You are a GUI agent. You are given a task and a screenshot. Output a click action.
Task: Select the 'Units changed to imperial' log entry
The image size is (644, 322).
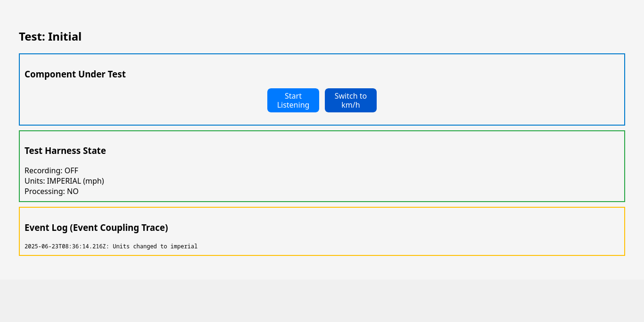[111, 246]
